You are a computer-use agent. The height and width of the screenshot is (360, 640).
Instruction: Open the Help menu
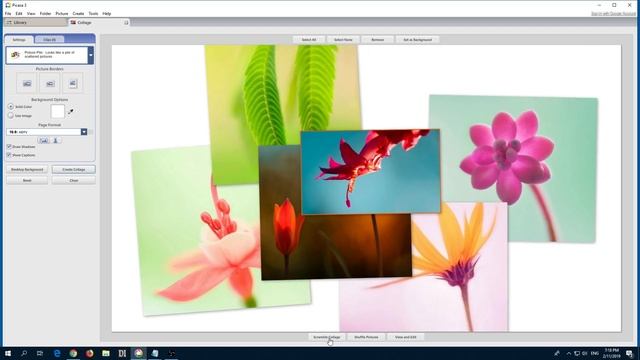coord(107,13)
